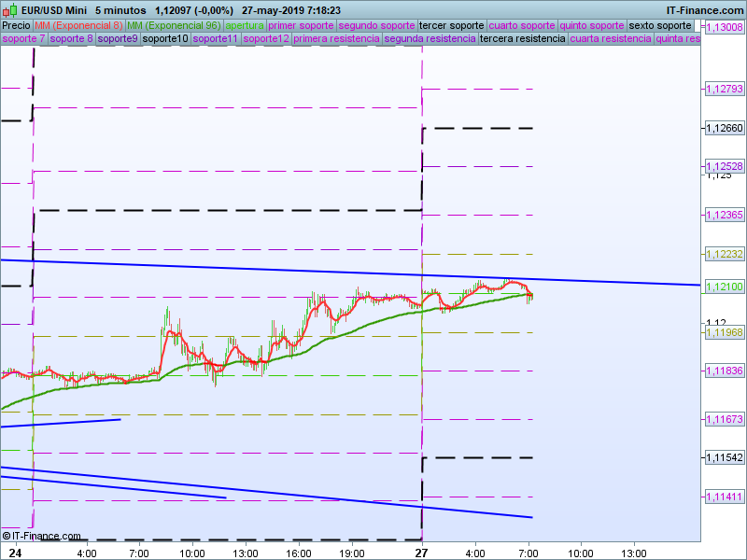Image resolution: width=747 pixels, height=560 pixels.
Task: Click the 'tercera resistencia' legend label
Action: [522, 39]
